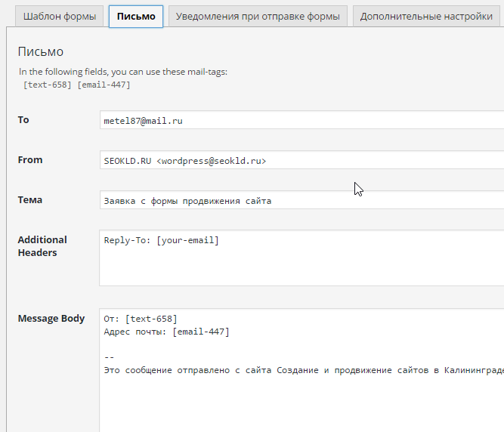Screen dimensions: 504x432
Task: Click the [email-447] mail-tag in the hint line
Action: pyautogui.click(x=104, y=85)
